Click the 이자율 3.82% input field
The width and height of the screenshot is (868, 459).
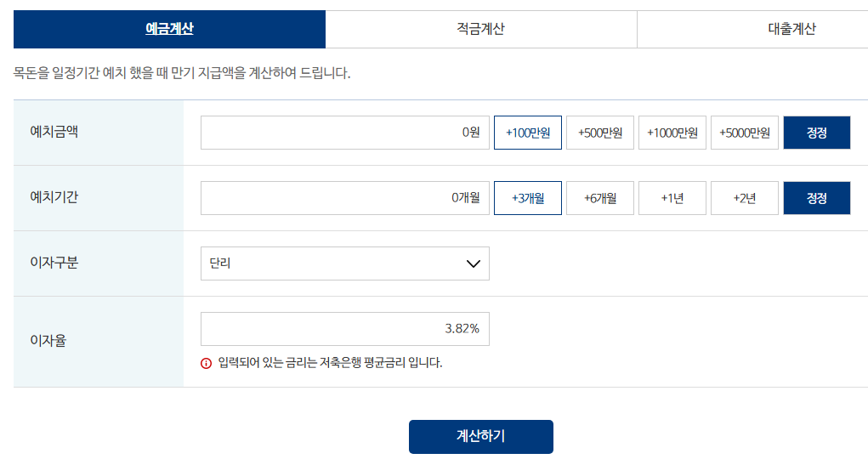coord(345,329)
